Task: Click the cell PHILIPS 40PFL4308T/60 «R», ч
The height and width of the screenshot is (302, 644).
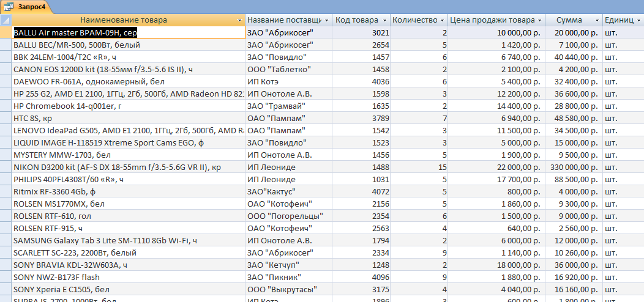Action: click(x=129, y=179)
